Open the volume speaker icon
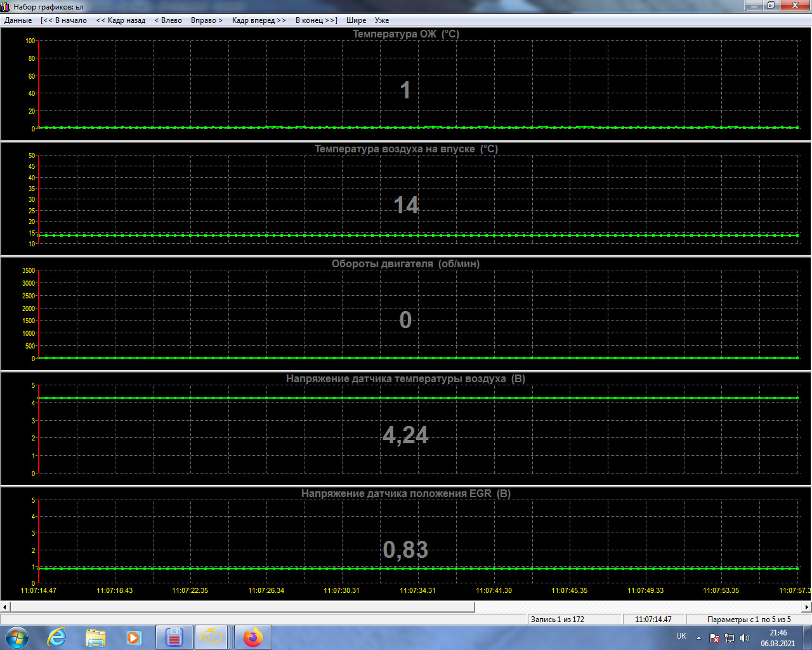Image resolution: width=812 pixels, height=650 pixels. [745, 638]
